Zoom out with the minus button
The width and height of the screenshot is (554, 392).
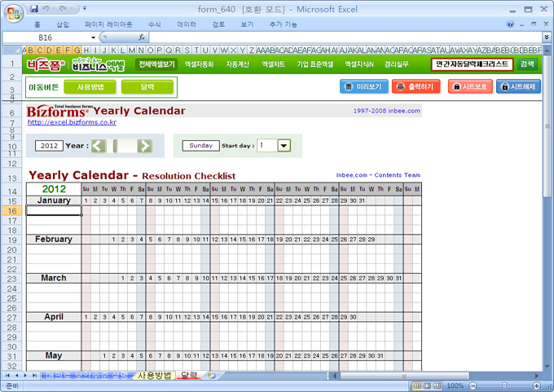473,385
